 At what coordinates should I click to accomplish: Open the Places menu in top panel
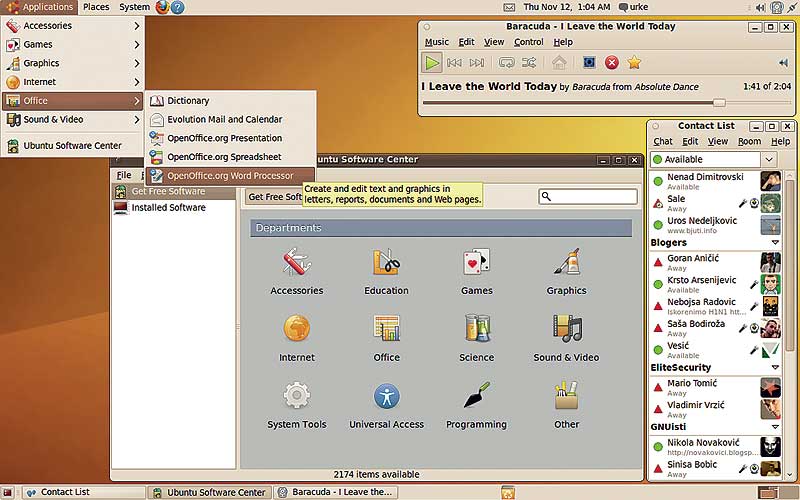coord(96,7)
